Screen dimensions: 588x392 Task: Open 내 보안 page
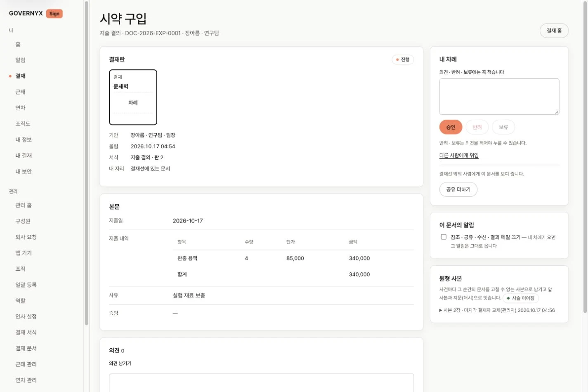tap(24, 171)
